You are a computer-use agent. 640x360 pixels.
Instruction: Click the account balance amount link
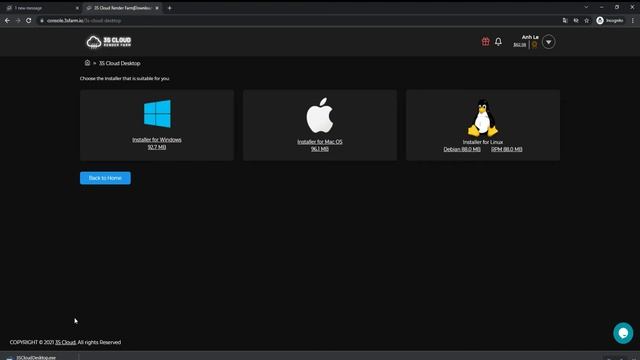point(520,45)
